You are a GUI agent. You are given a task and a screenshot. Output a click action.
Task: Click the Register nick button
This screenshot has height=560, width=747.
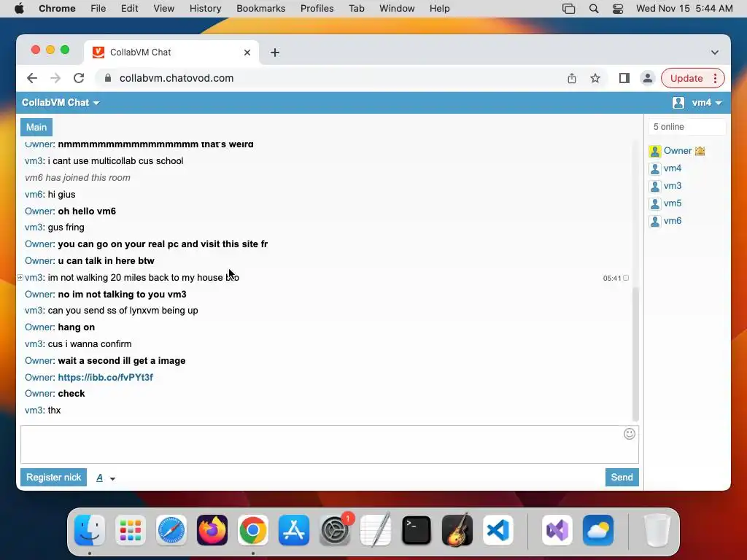click(53, 477)
